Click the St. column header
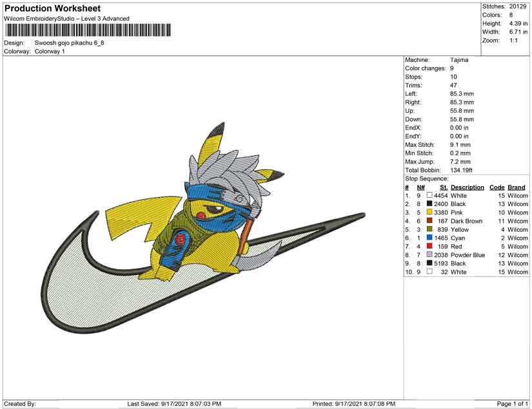 [x=444, y=187]
